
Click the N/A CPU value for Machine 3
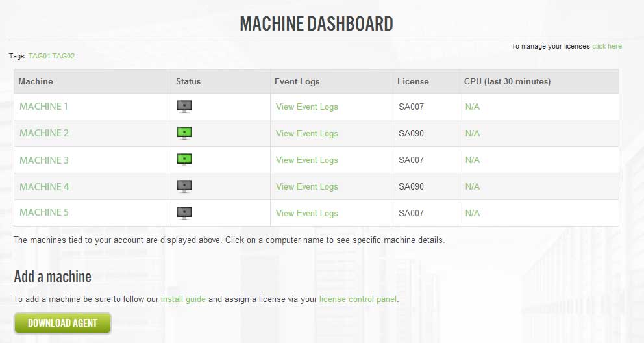pyautogui.click(x=473, y=160)
